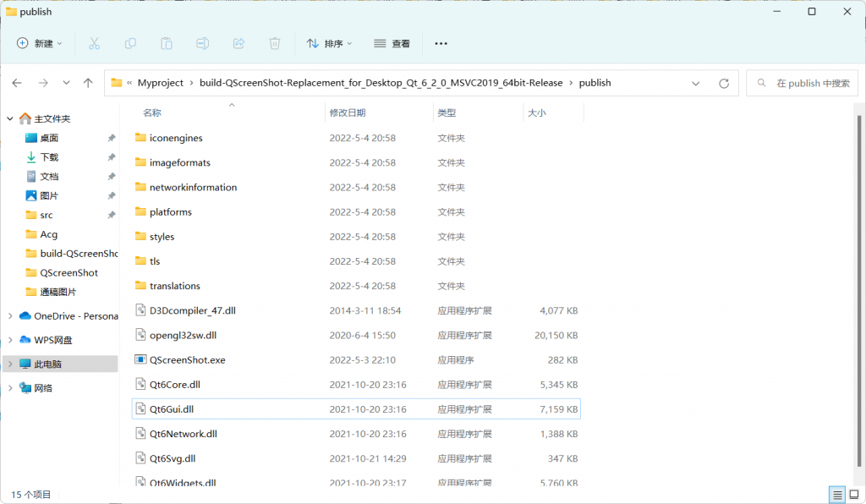866x504 pixels.
Task: Click the build-QScreenShot breadcrumb segment
Action: pos(381,83)
